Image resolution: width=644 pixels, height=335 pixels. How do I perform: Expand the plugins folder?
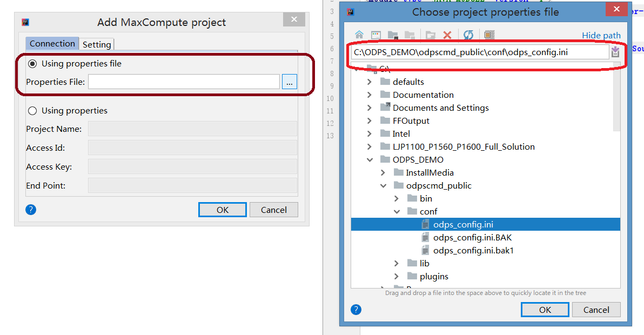(397, 276)
